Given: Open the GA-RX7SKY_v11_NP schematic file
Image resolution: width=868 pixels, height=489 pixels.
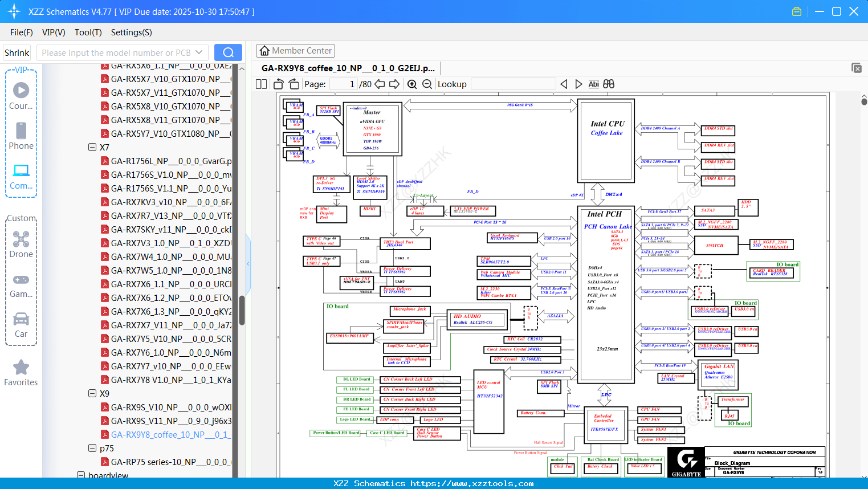Looking at the screenshot, I should click(x=171, y=229).
